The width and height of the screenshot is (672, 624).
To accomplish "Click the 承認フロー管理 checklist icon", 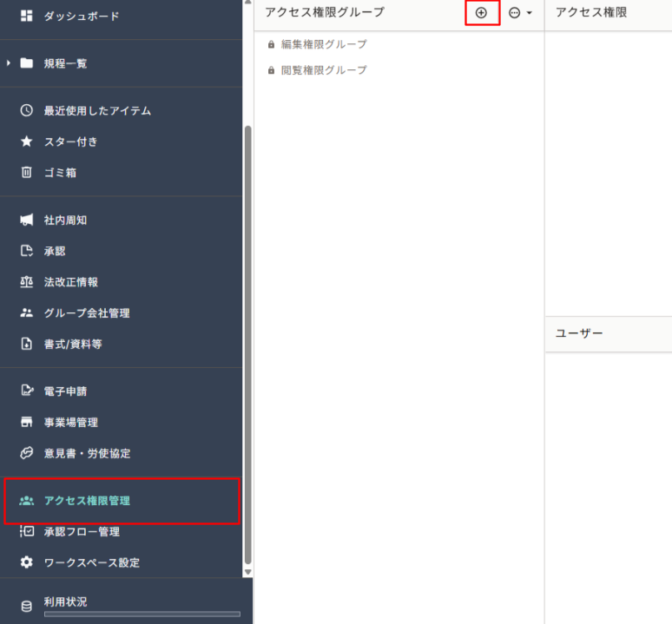I will click(27, 531).
